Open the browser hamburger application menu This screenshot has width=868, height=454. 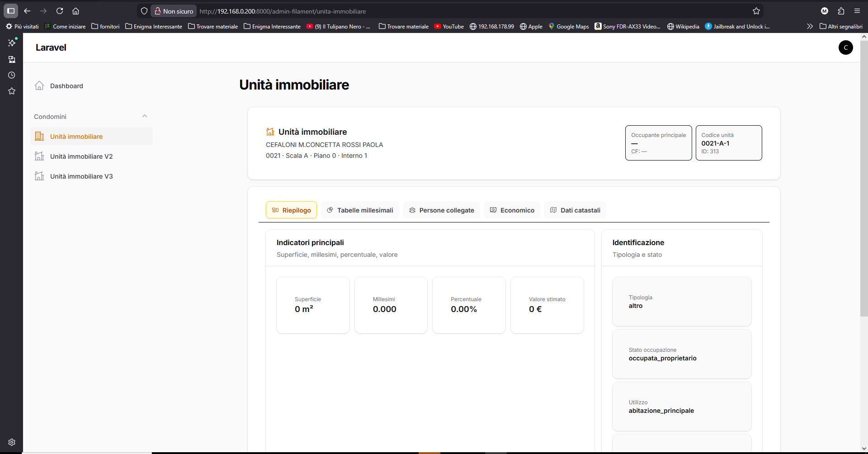tap(857, 11)
